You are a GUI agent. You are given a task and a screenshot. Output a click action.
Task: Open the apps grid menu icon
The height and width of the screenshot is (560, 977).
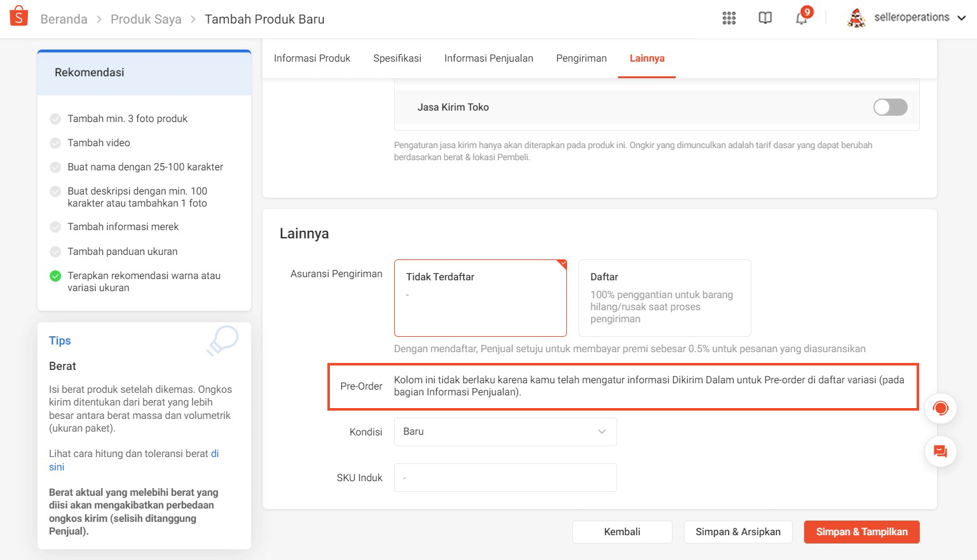tap(729, 18)
